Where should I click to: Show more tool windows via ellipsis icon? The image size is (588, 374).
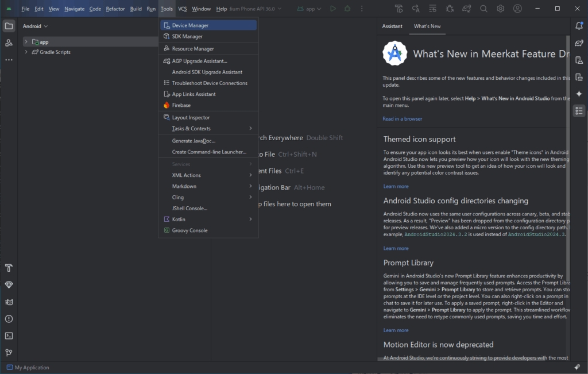pyautogui.click(x=9, y=60)
